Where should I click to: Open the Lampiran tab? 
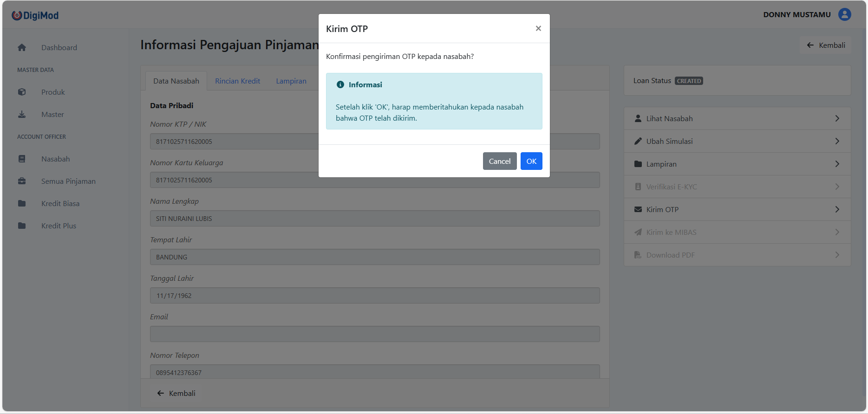[x=291, y=81]
